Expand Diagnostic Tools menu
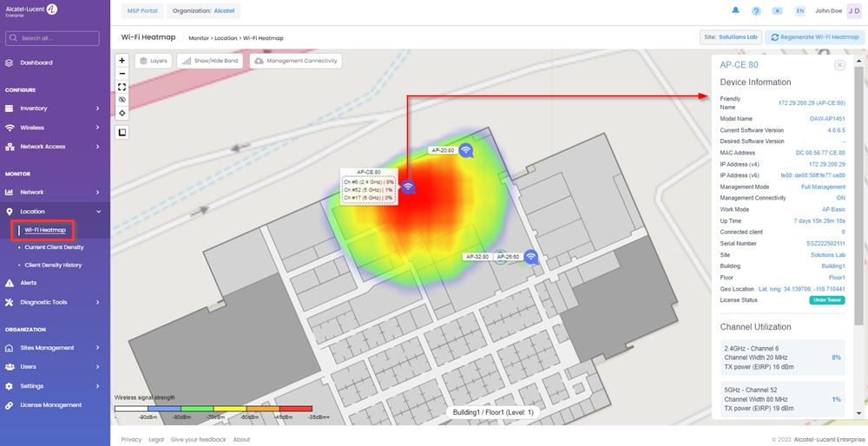 point(53,303)
